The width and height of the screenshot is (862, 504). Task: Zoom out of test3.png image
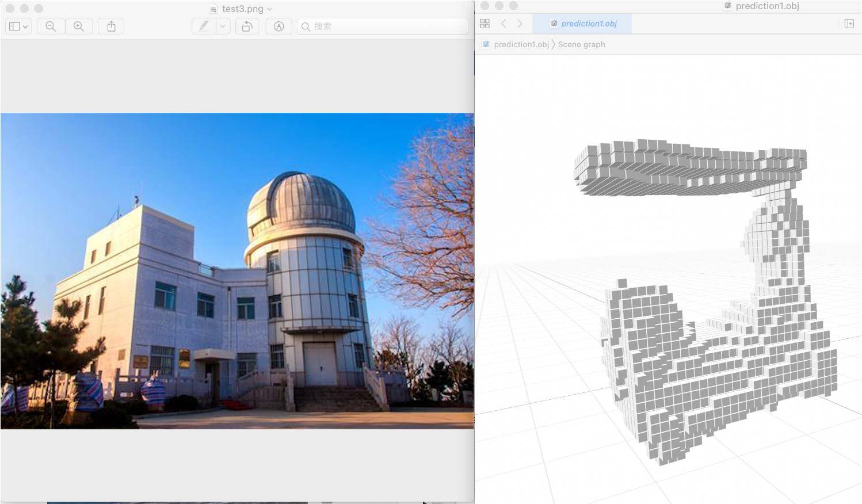(x=51, y=26)
